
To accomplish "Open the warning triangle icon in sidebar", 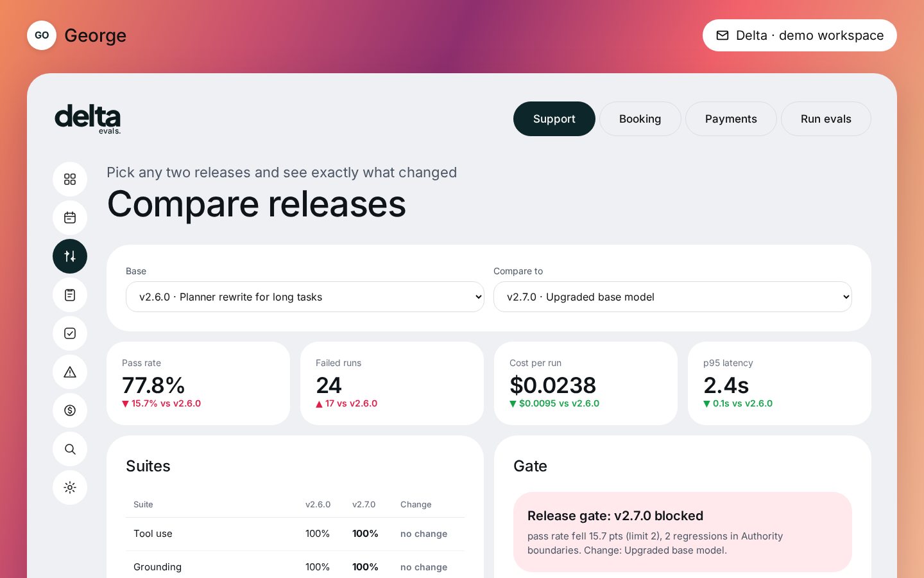I will pos(70,372).
